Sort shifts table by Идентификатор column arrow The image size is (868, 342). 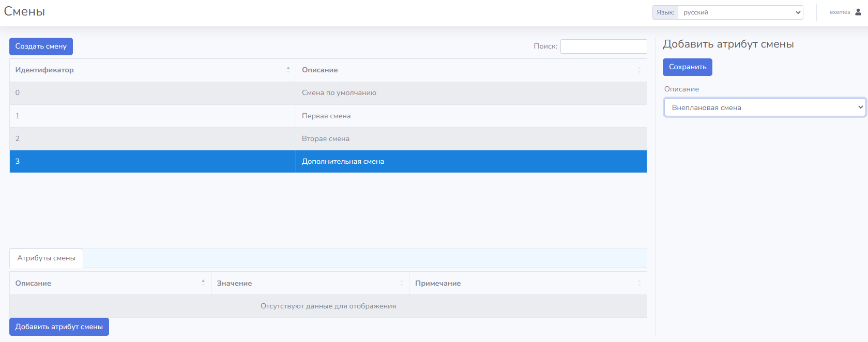288,70
